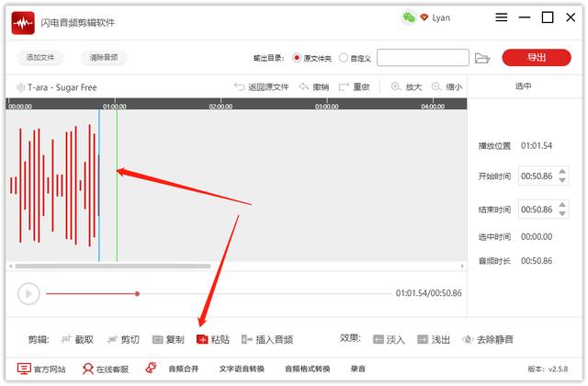Apply the 浅出 fade-out effect
The width and height of the screenshot is (588, 386).
[434, 339]
